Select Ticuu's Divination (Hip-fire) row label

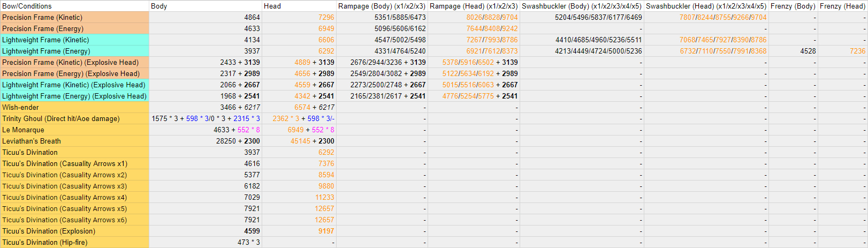point(74,242)
